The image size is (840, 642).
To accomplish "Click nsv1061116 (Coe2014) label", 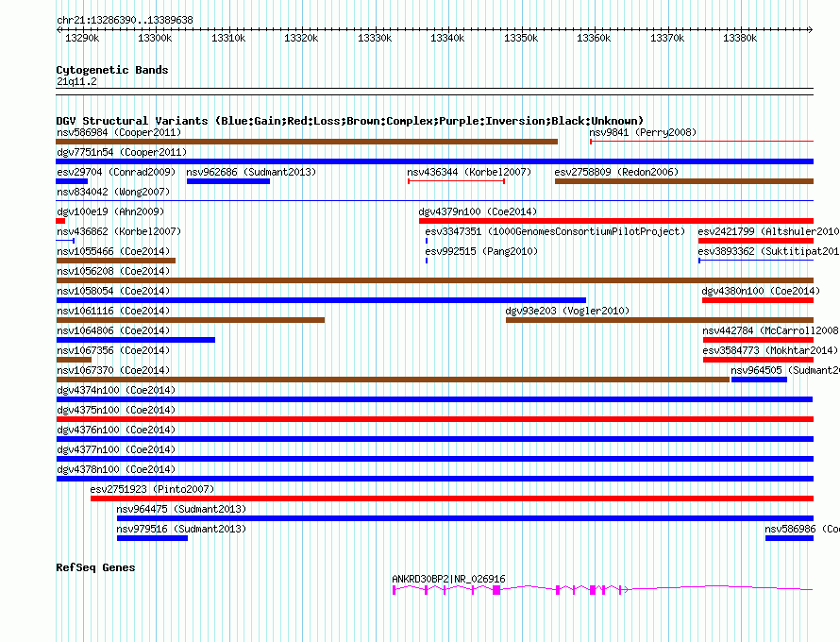I will coord(113,311).
